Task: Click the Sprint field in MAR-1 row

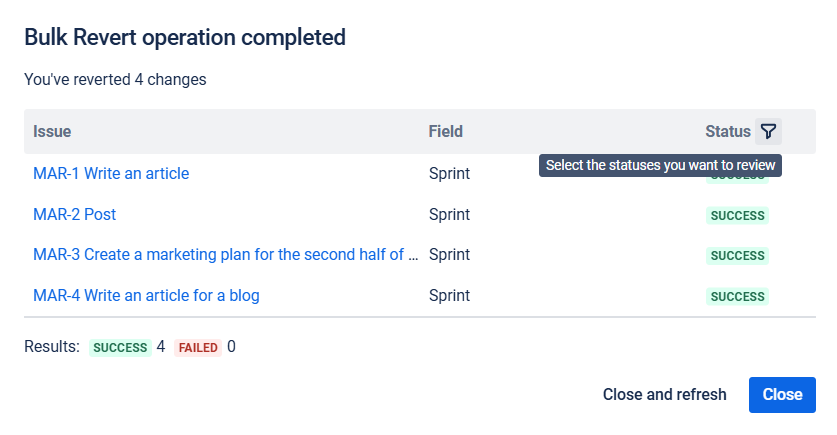Action: coord(449,173)
